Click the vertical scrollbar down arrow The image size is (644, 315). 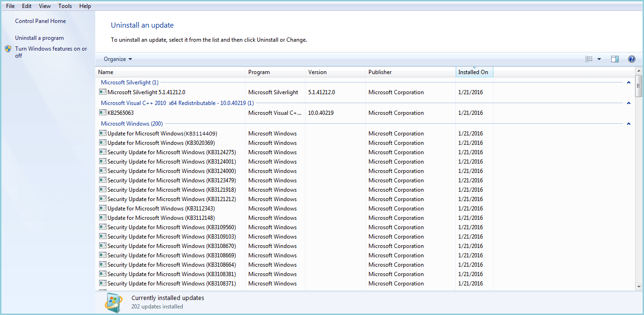638,286
